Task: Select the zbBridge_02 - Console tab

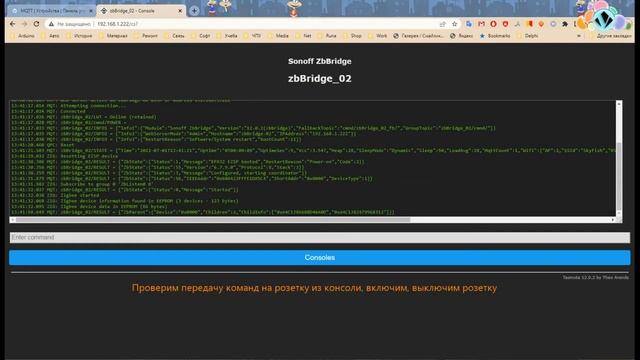Action: point(141,11)
